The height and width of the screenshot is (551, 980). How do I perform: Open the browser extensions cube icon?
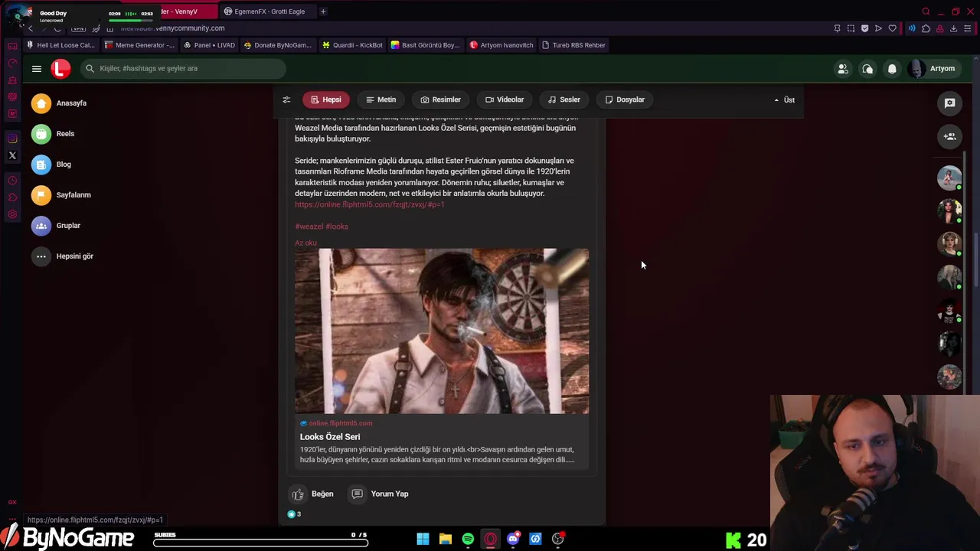click(926, 28)
